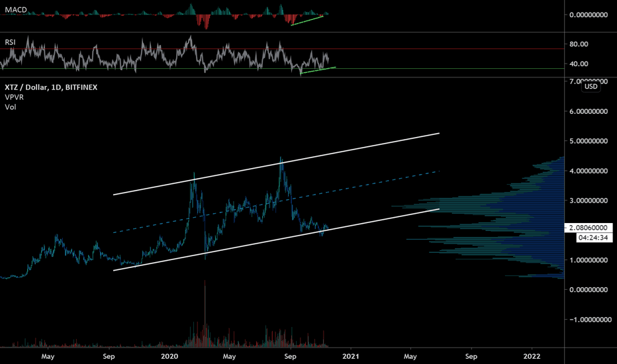This screenshot has height=364, width=617.
Task: Click the USD currency button
Action: click(x=591, y=87)
